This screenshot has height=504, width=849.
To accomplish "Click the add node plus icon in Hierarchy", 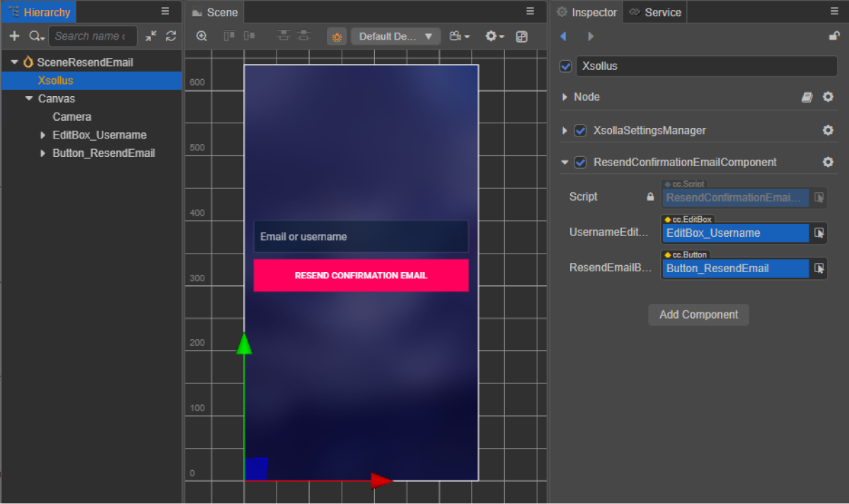I will [14, 36].
